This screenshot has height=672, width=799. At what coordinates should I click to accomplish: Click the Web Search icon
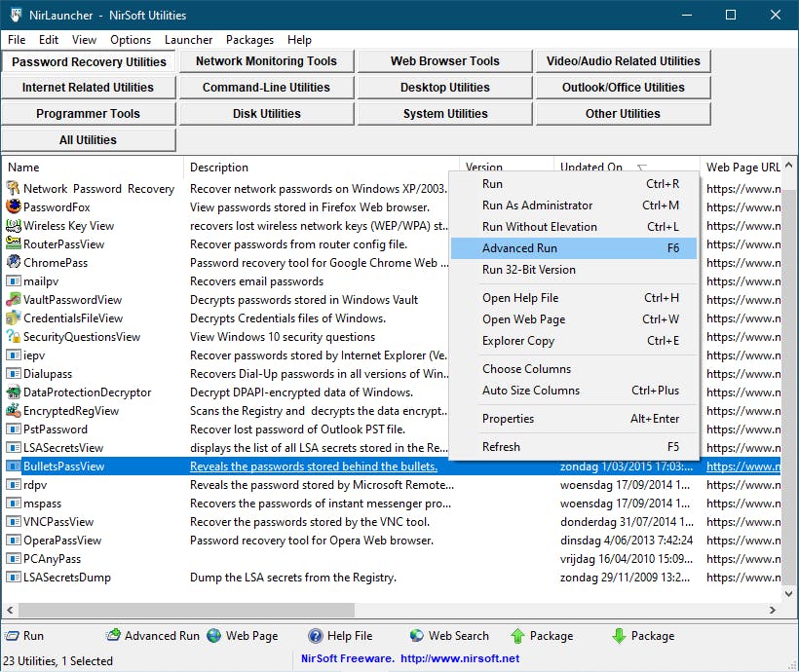(417, 636)
